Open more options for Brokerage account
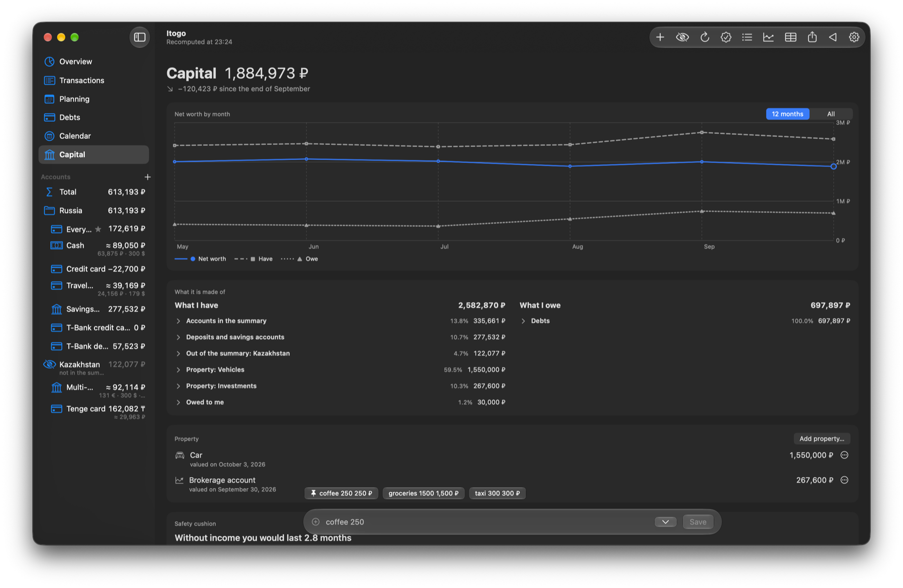 point(844,480)
